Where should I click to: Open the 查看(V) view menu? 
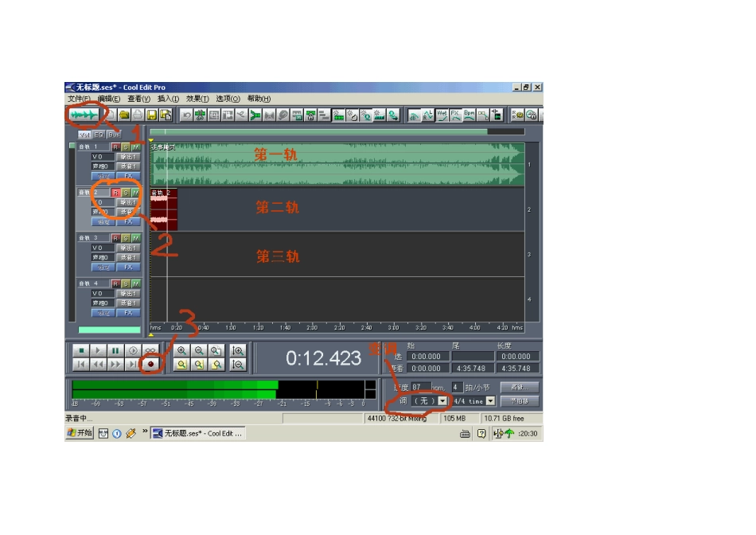[138, 99]
